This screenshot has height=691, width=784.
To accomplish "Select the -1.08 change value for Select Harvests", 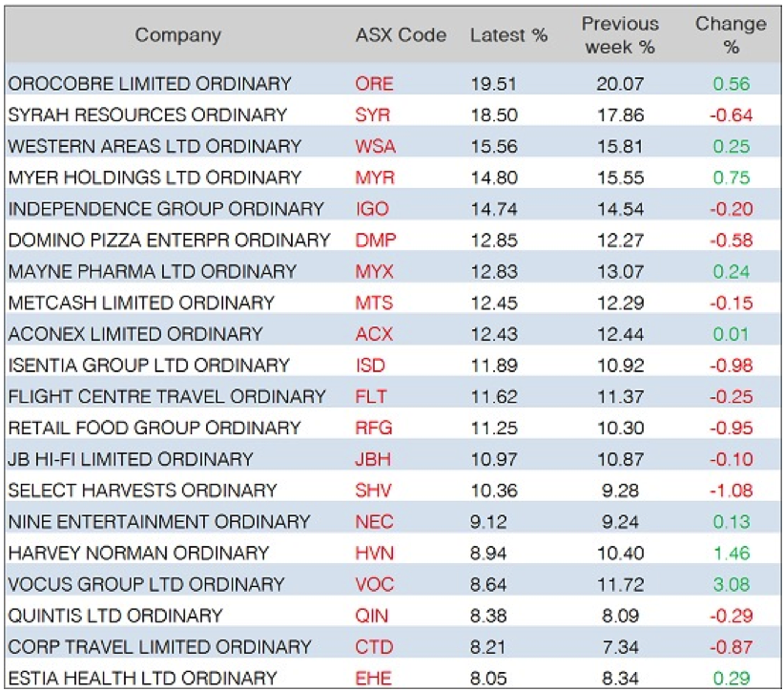I will coord(732,491).
